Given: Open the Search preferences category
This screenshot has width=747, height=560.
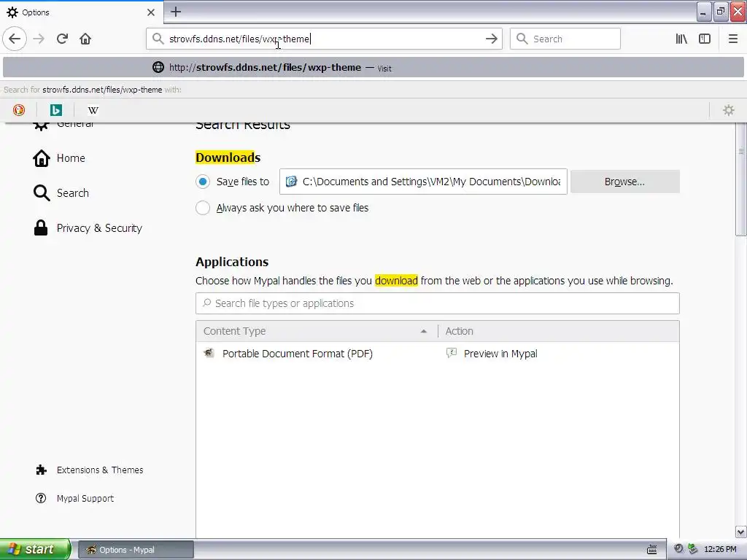Looking at the screenshot, I should (x=61, y=192).
